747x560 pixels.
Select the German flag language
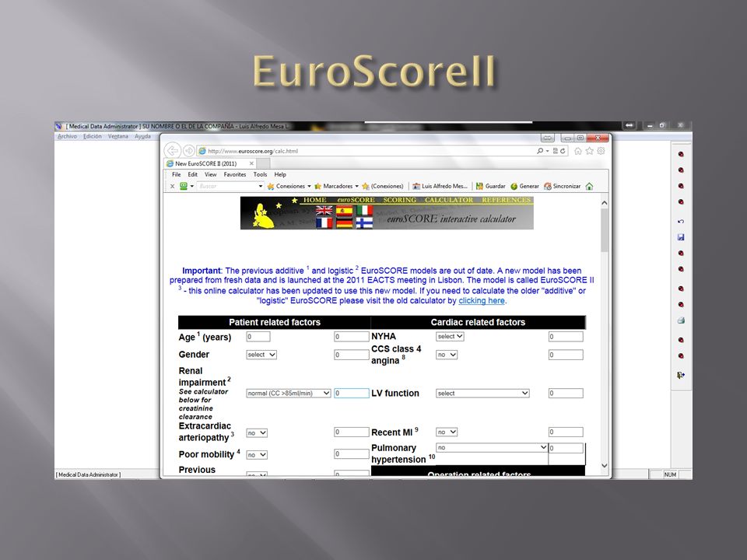tap(344, 223)
